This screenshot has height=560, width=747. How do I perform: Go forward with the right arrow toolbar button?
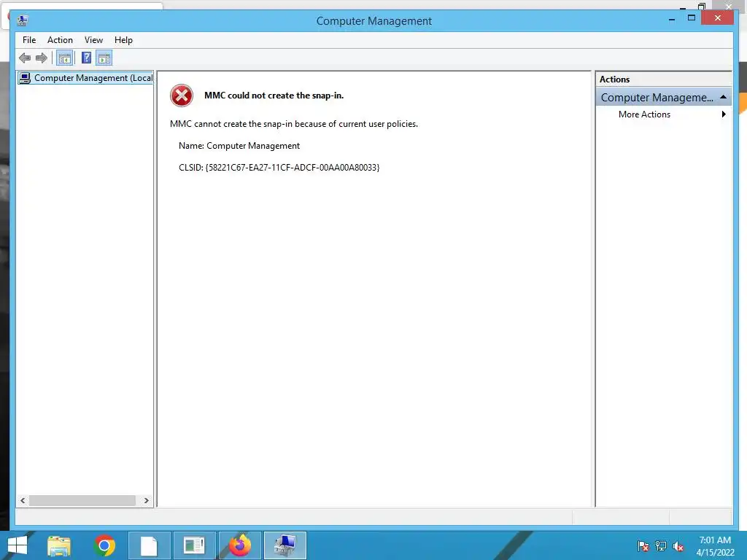click(42, 58)
